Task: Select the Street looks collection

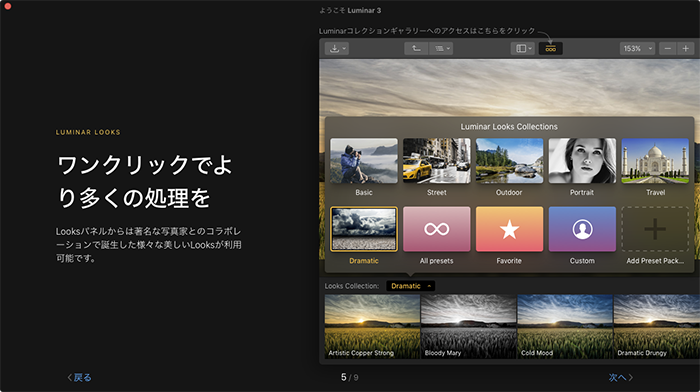Action: 437,161
